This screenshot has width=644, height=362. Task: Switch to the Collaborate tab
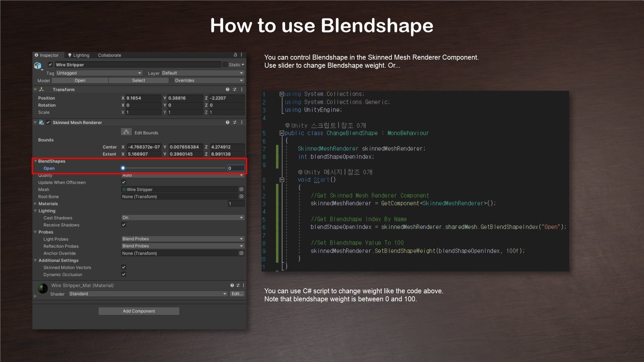(109, 55)
